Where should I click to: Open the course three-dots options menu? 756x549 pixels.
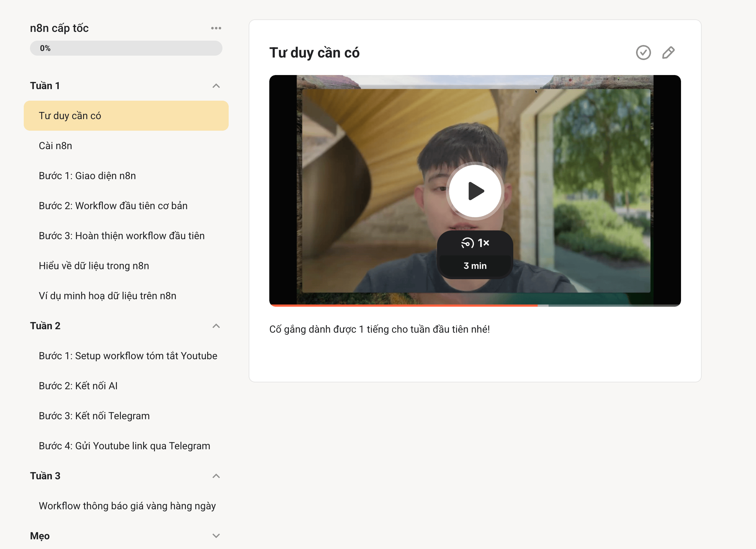coord(216,28)
